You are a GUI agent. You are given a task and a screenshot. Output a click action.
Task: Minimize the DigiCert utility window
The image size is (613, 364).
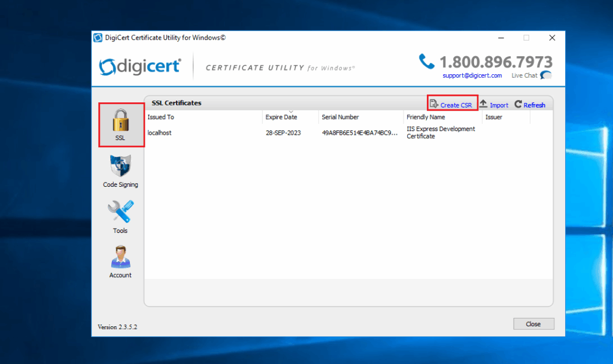[x=501, y=38]
